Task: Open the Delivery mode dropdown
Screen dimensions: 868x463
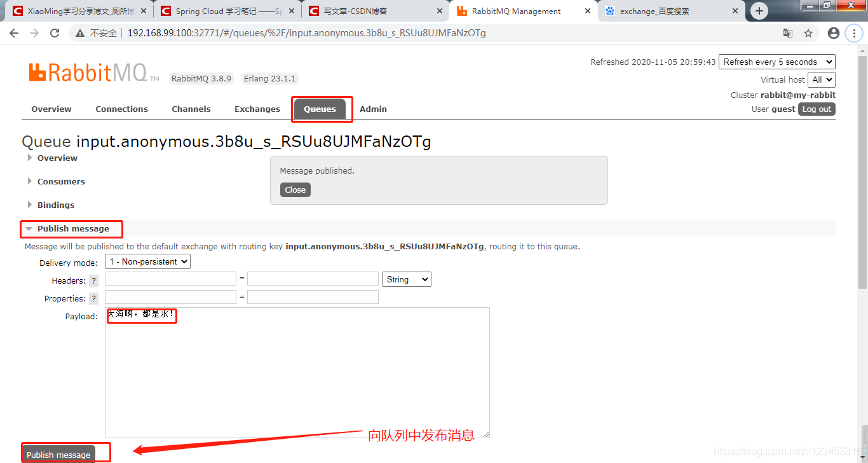Action: (x=147, y=261)
